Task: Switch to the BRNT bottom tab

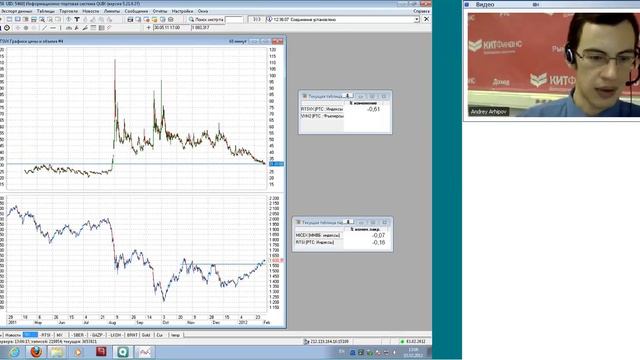Action: pyautogui.click(x=132, y=335)
